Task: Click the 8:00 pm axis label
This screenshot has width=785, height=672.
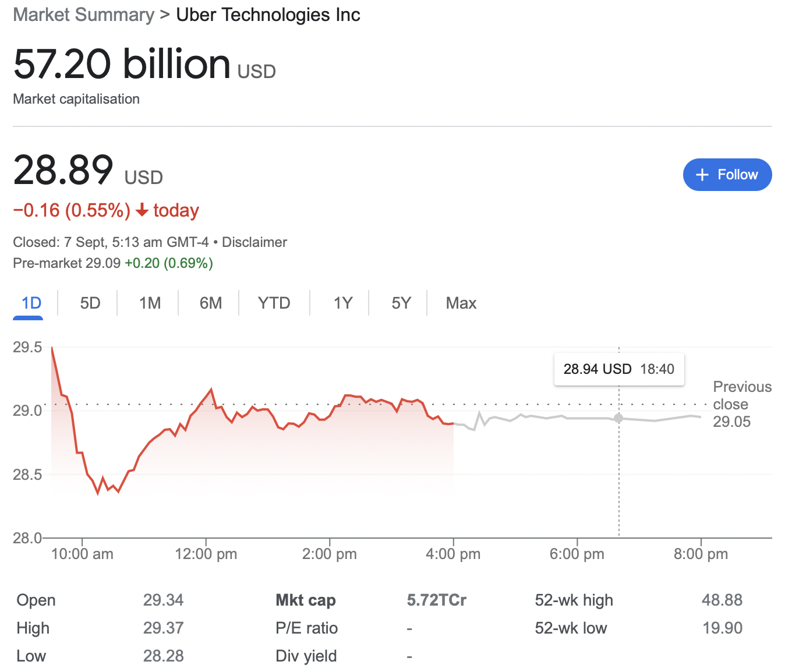Action: pos(701,554)
